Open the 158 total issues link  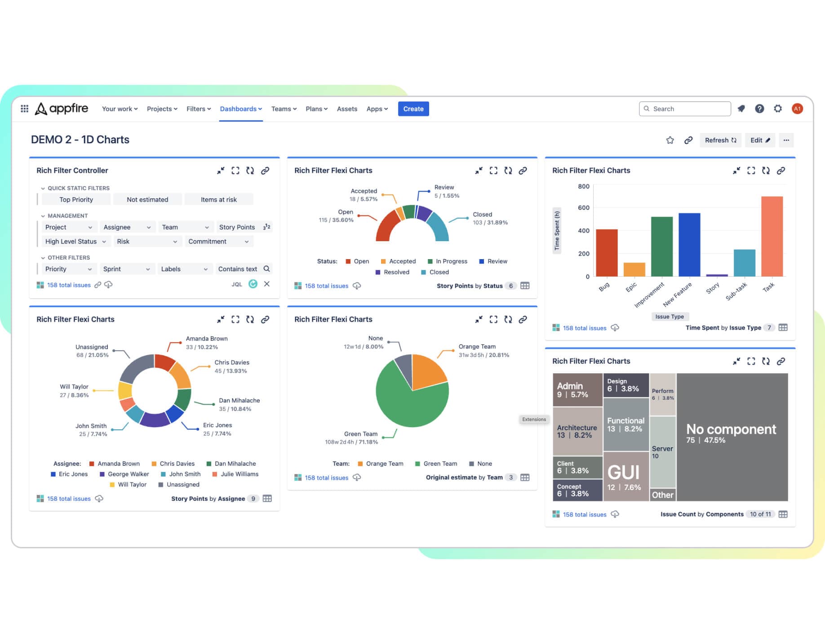click(x=69, y=285)
